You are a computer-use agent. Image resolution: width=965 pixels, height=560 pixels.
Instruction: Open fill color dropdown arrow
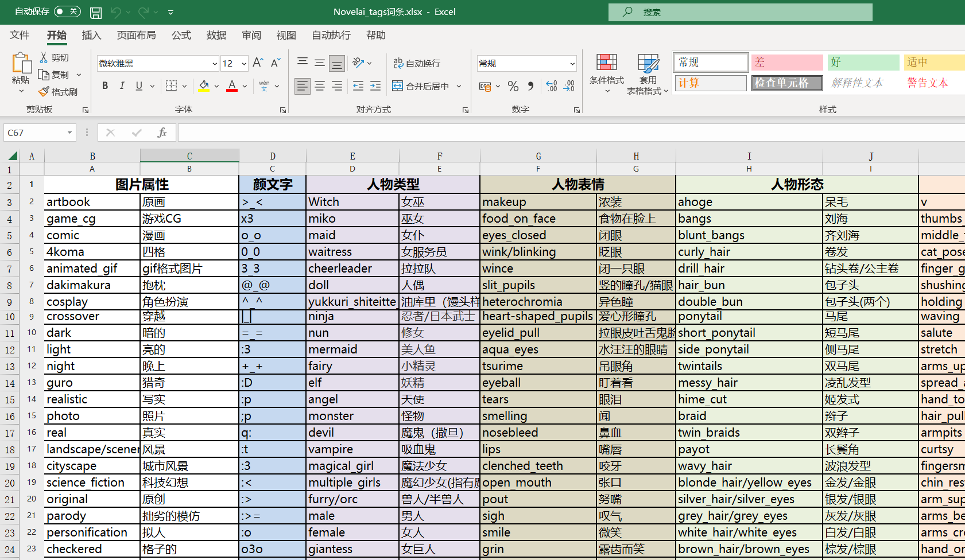click(x=216, y=86)
